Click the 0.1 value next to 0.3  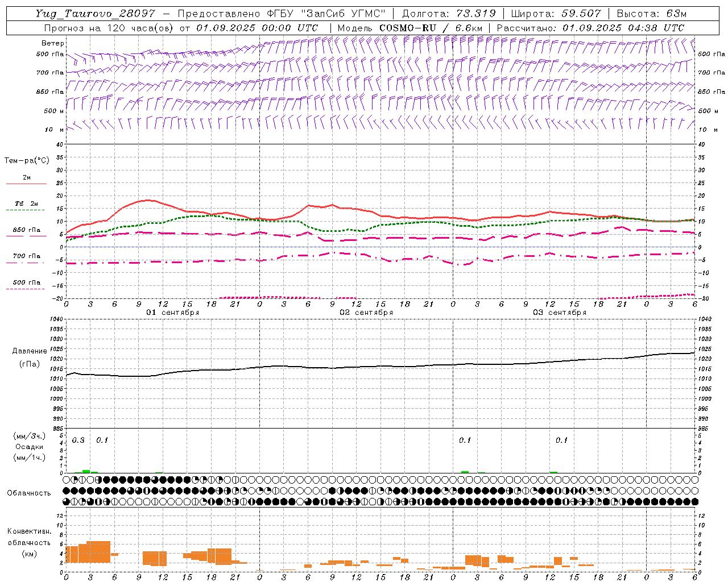[102, 440]
